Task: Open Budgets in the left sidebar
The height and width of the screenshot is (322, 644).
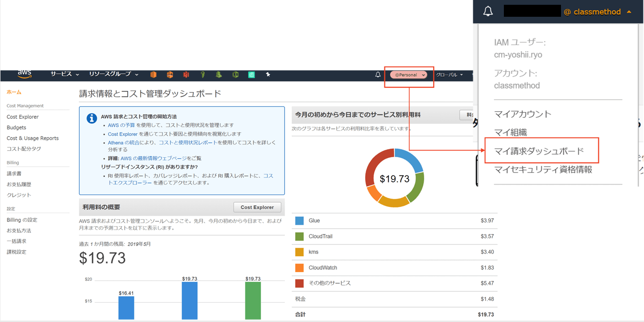Action: point(16,127)
